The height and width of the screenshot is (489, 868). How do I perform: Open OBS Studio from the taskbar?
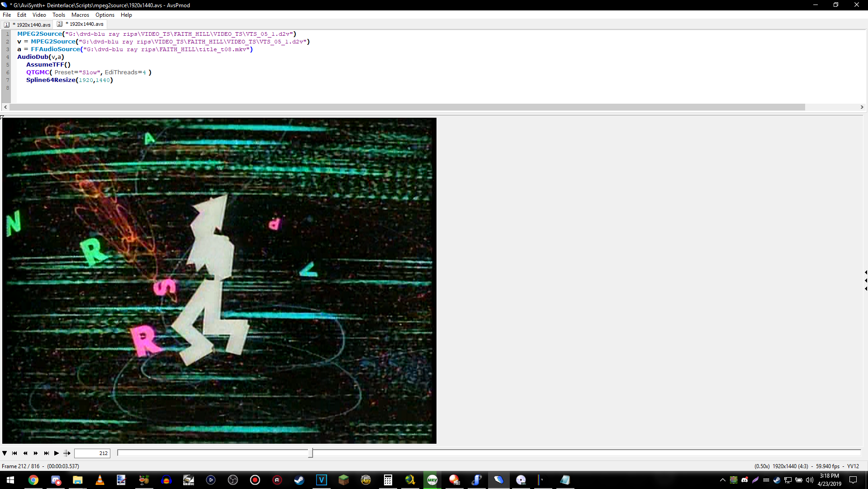click(233, 480)
